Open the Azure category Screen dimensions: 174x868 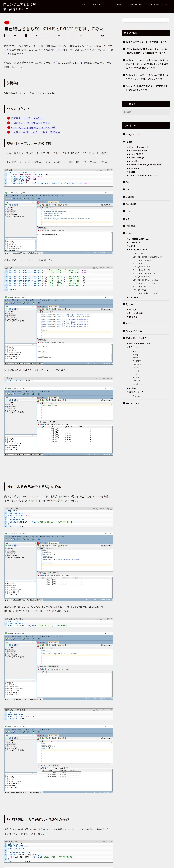click(129, 142)
